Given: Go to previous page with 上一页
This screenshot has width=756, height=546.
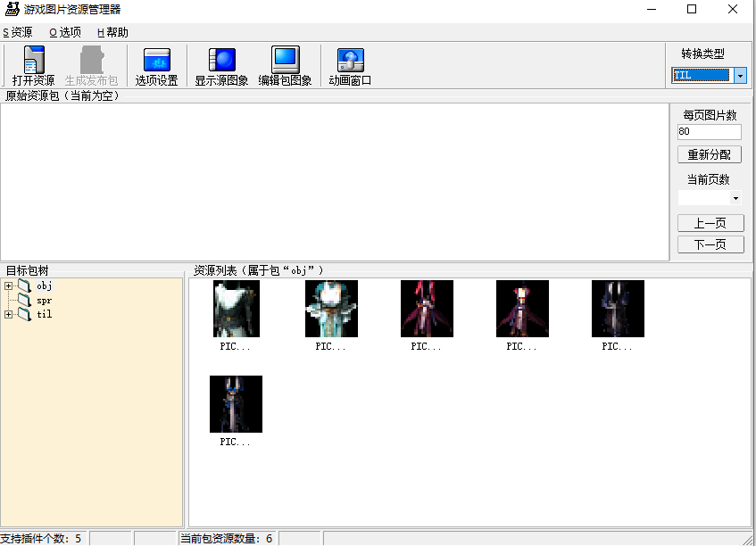Looking at the screenshot, I should click(710, 223).
